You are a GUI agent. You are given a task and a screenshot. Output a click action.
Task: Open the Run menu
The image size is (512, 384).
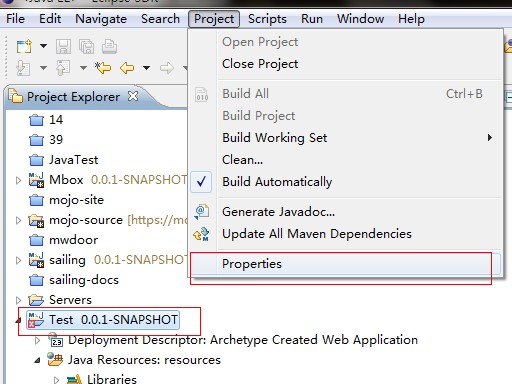pos(312,19)
